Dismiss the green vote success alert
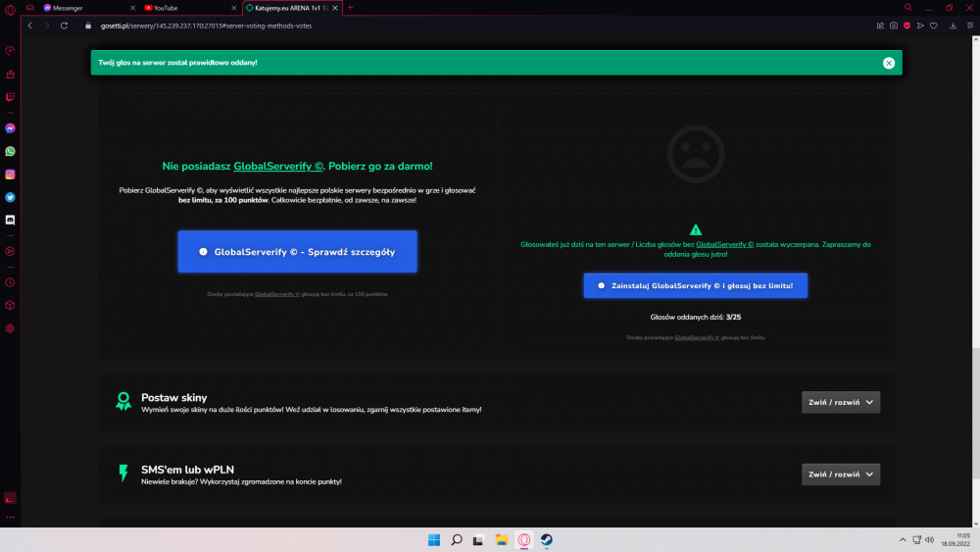This screenshot has height=552, width=980. coord(889,63)
